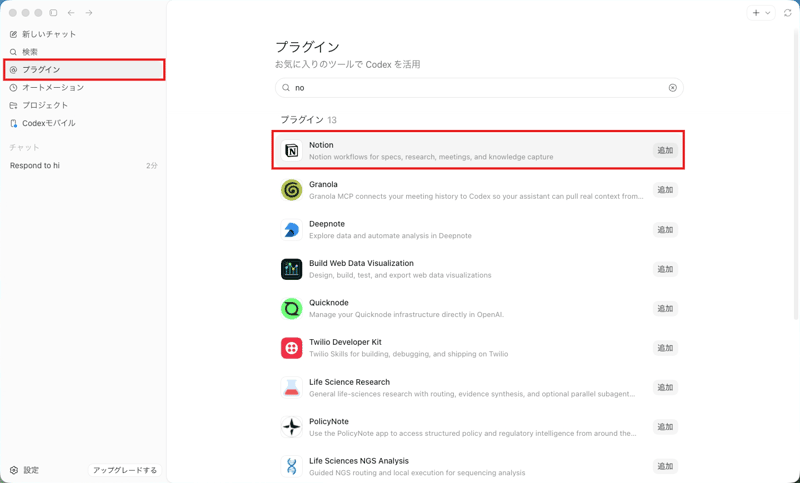Select プラグイン in the sidebar
The image size is (800, 483).
(x=84, y=69)
